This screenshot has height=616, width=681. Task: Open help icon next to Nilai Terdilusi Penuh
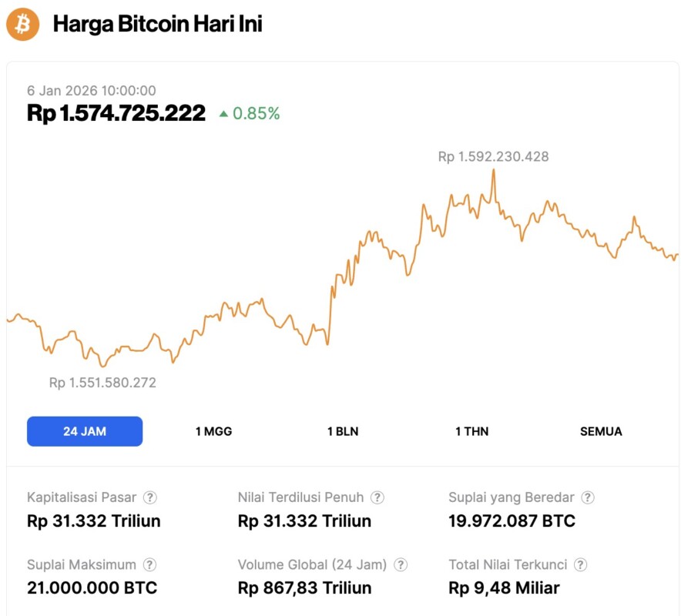[377, 498]
